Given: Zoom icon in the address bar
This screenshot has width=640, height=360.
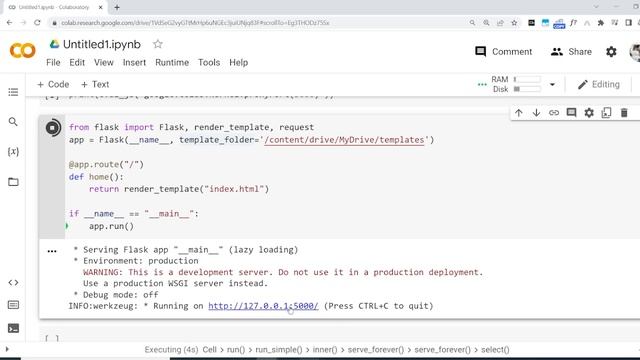Looking at the screenshot, I should [x=486, y=23].
